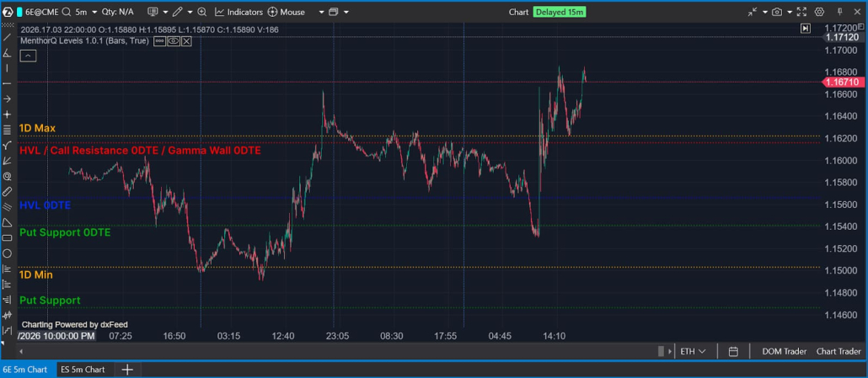This screenshot has width=868, height=378.
Task: Click the scrollbar right arrow before ETH
Action: pyautogui.click(x=671, y=351)
